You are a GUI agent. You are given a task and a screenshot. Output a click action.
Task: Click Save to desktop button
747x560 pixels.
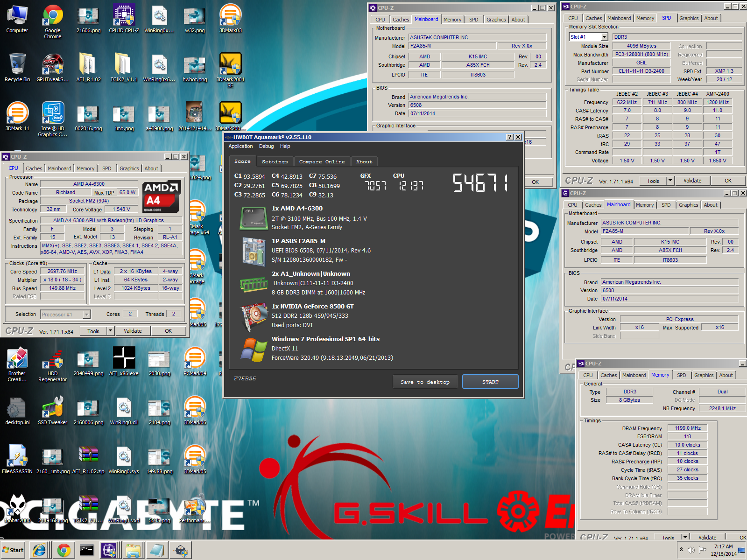coord(425,382)
